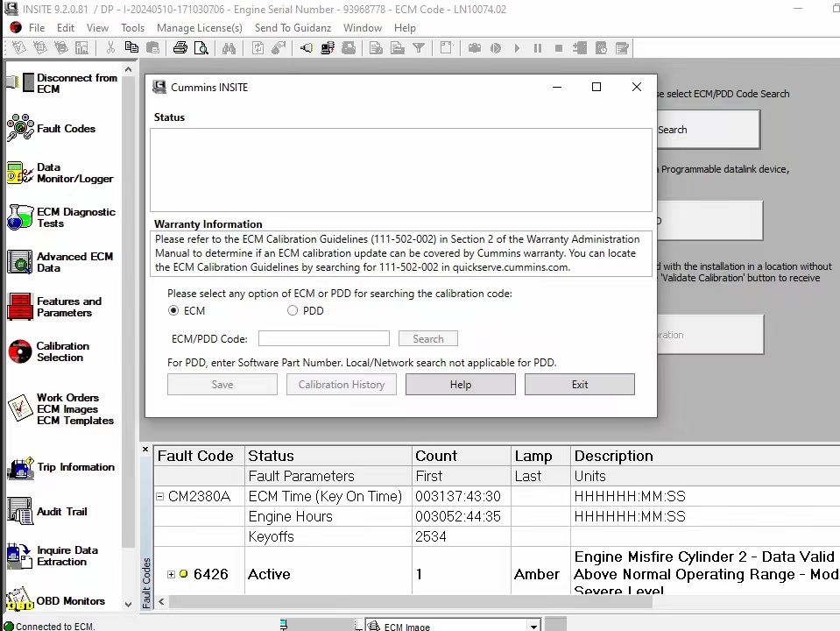Screen dimensions: 840x631
Task: Click the ECM/PDD Code input field
Action: pos(323,338)
